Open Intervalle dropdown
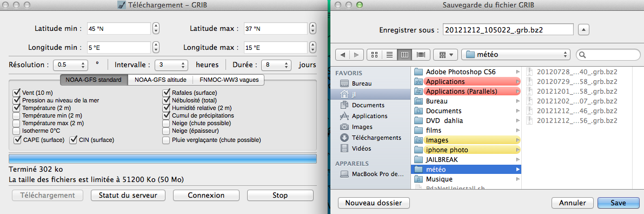Viewport: 644px width, 214px height. tap(172, 65)
